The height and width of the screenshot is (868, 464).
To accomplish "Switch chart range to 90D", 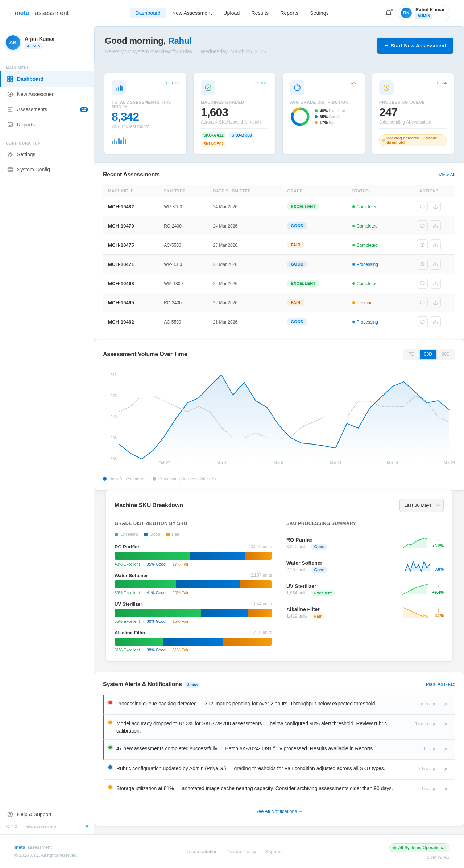I will point(446,354).
